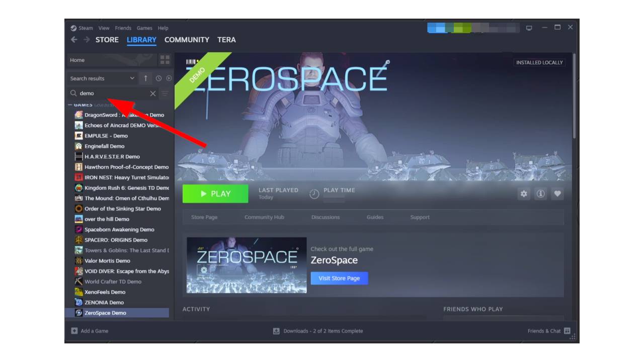Open the Steam menu

[x=86, y=28]
